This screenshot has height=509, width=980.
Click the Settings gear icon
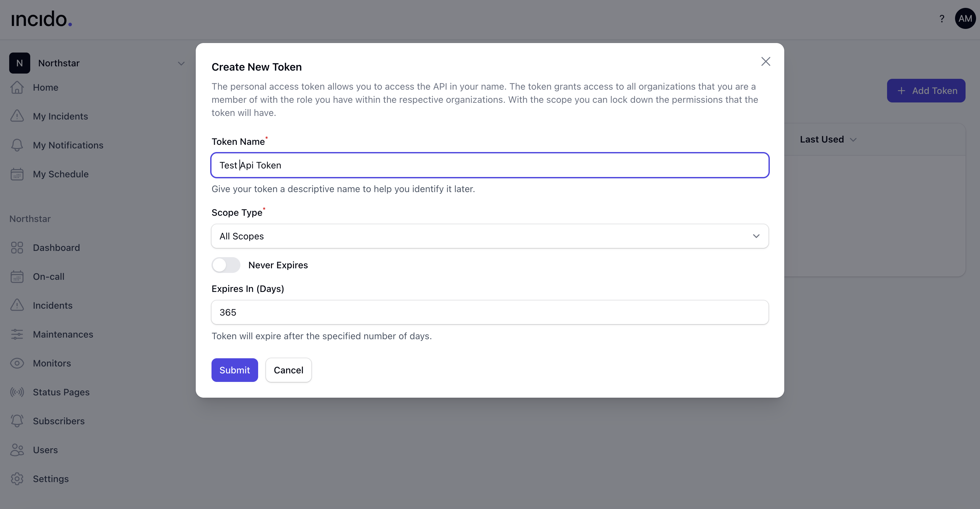17,479
